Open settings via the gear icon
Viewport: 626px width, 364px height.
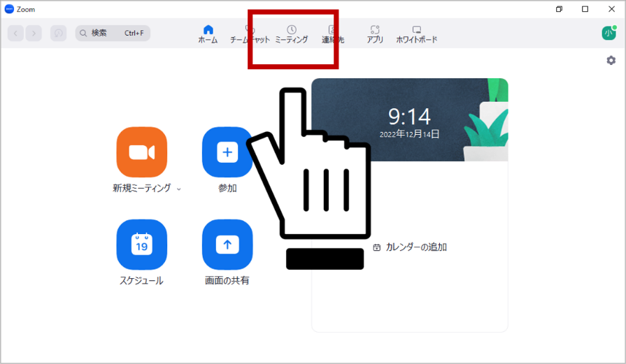click(611, 60)
